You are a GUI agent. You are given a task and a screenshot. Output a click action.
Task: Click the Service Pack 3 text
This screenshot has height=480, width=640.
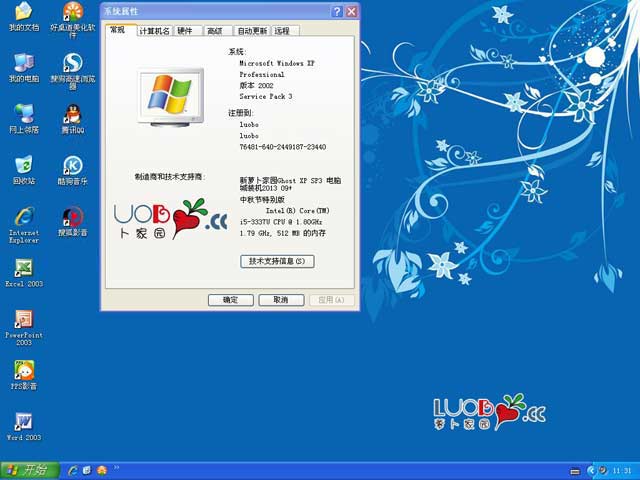pos(266,97)
